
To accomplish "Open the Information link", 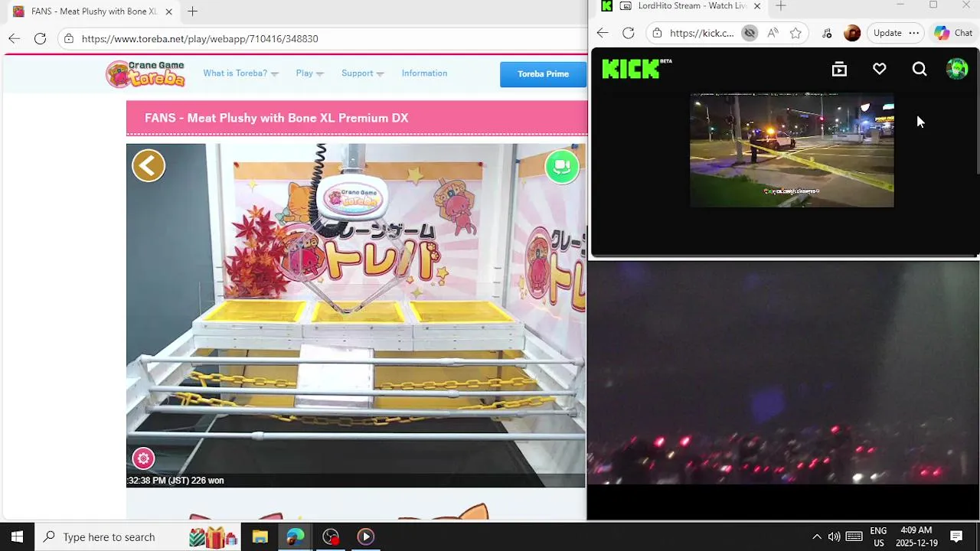I will point(424,73).
